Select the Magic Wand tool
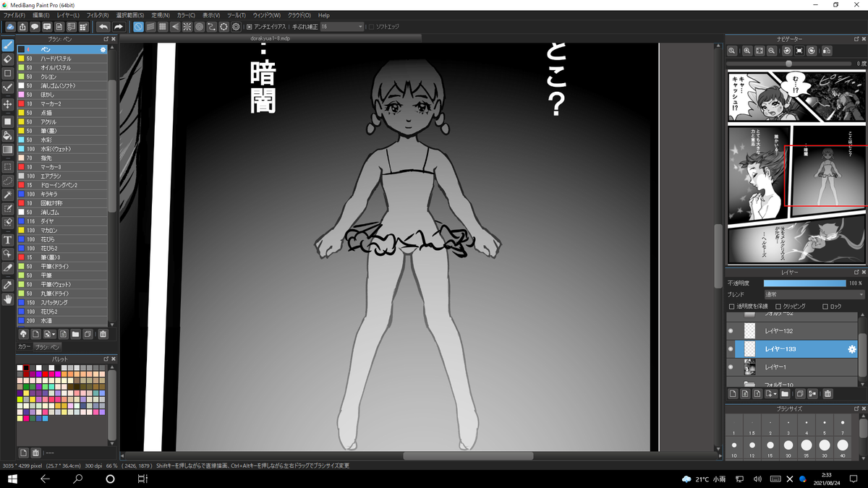The width and height of the screenshot is (868, 488). point(8,195)
